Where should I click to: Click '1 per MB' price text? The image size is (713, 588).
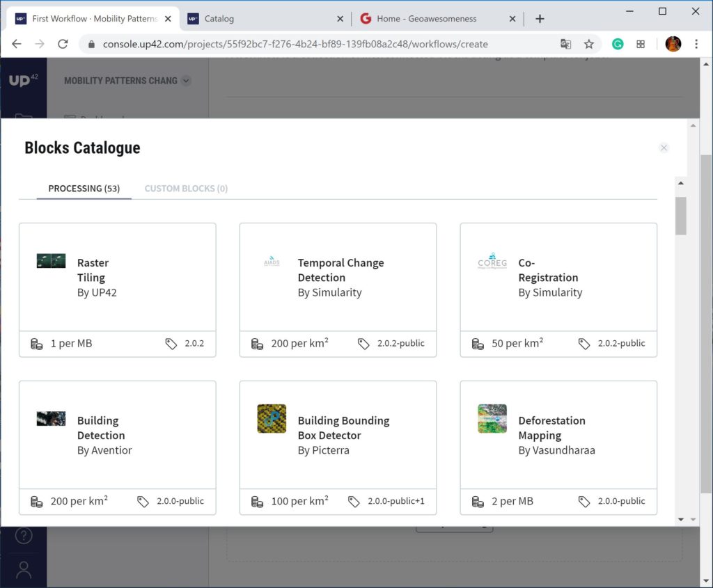point(72,344)
